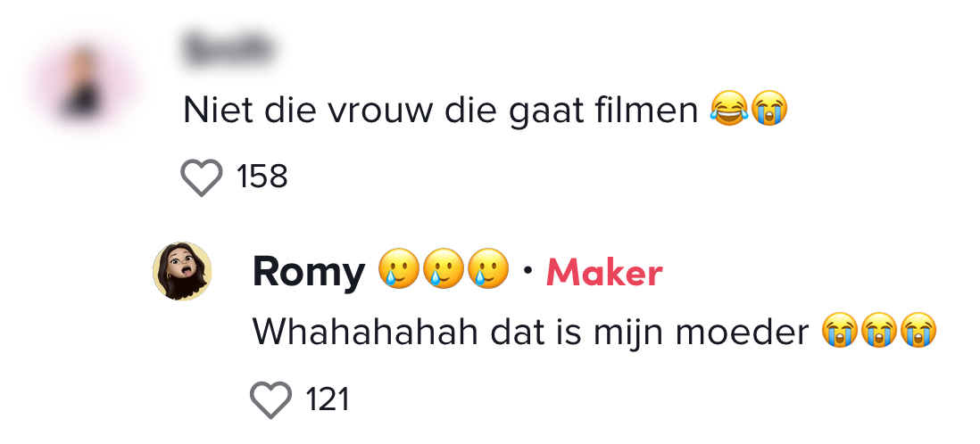
Task: Open Romy's profile via her username
Action: (309, 271)
